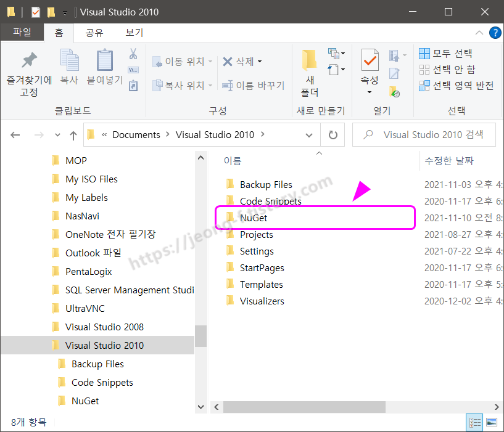Click Visual Studio 2010 breadcrumb segment
Image resolution: width=504 pixels, height=432 pixels.
point(215,135)
